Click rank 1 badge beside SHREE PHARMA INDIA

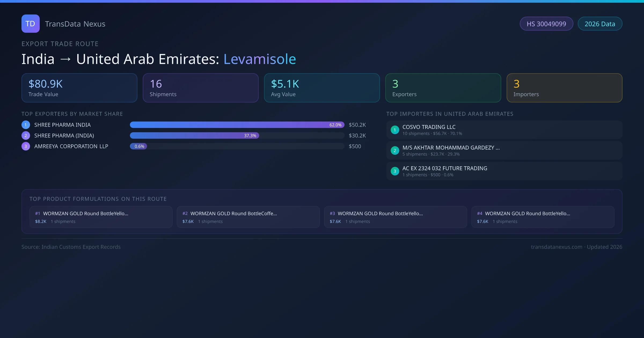26,125
